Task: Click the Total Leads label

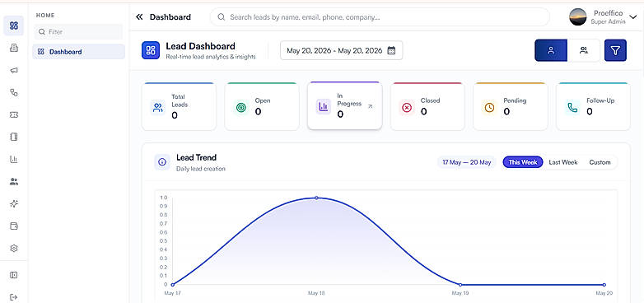Action: pos(180,100)
